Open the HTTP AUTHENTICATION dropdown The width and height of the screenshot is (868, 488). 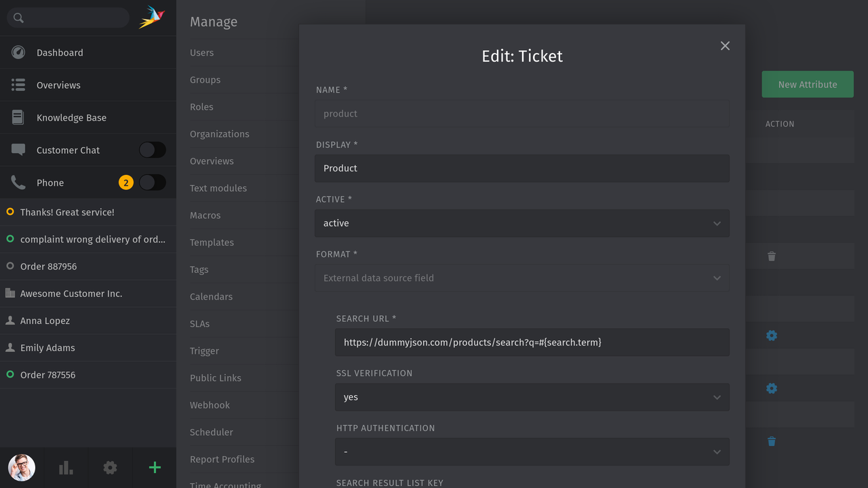click(532, 451)
